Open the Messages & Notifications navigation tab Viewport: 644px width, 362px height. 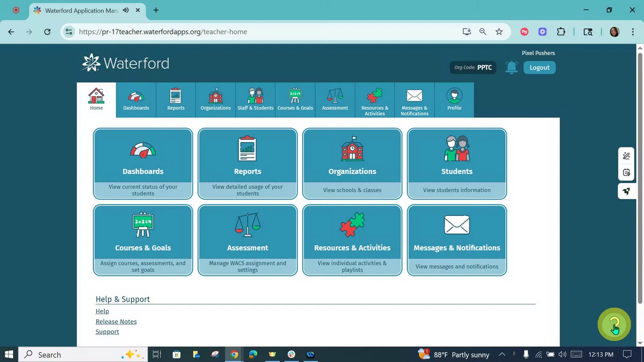pos(415,100)
